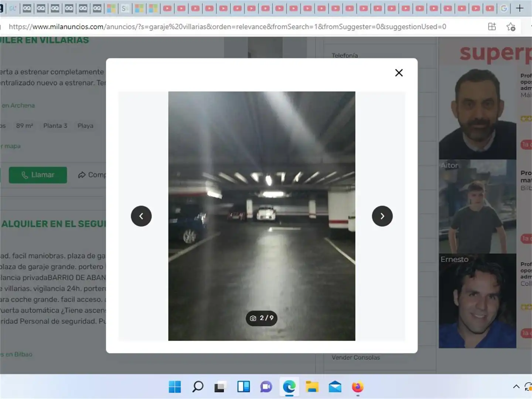
Task: Open File Explorer from the taskbar
Action: point(312,387)
